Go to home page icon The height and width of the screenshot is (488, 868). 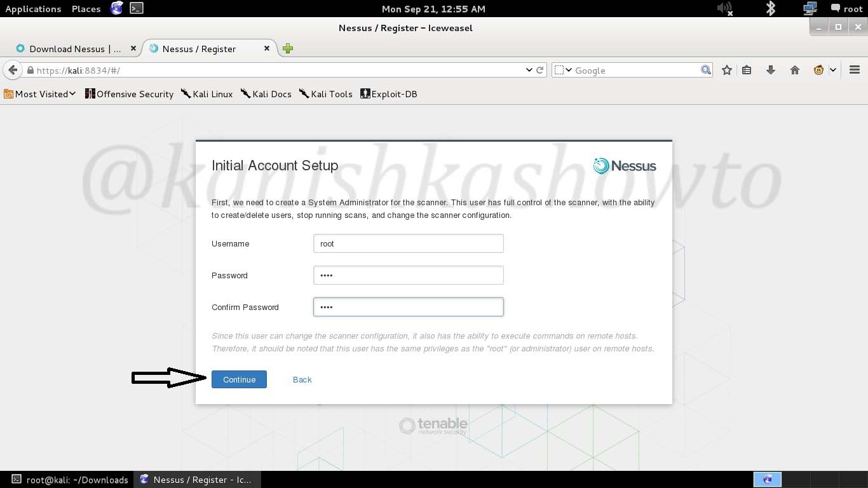pyautogui.click(x=795, y=70)
